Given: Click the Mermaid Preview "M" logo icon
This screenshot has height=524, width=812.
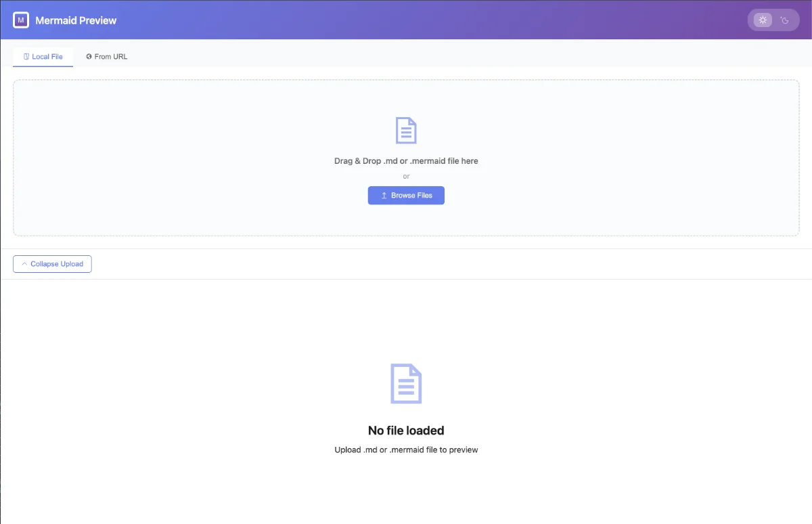Looking at the screenshot, I should 21,20.
